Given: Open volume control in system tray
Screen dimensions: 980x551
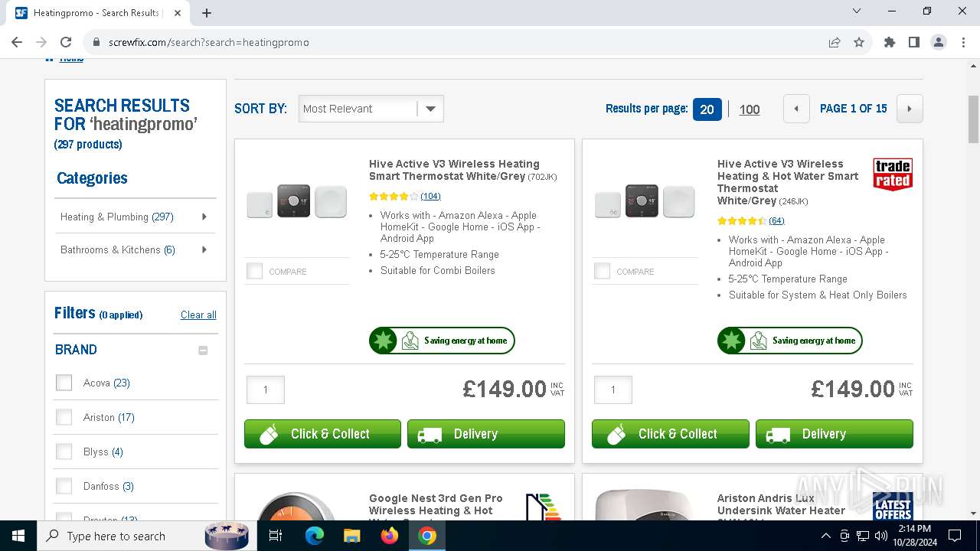Looking at the screenshot, I should tap(881, 536).
